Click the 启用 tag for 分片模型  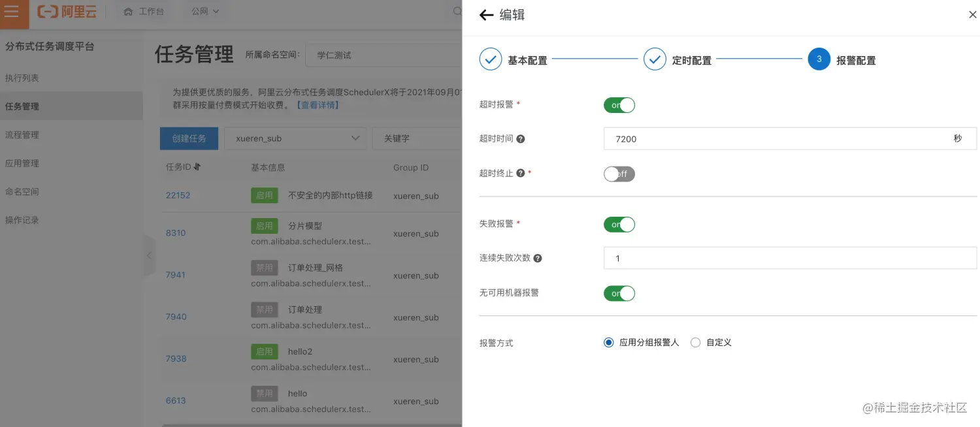[265, 225]
